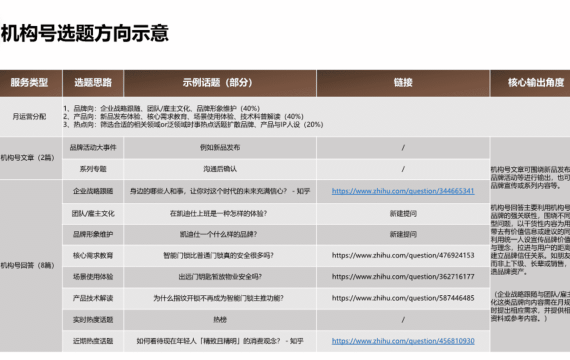Image resolution: width=570 pixels, height=360 pixels.
Task: Click the 场景使用体验 cell
Action: (x=93, y=277)
